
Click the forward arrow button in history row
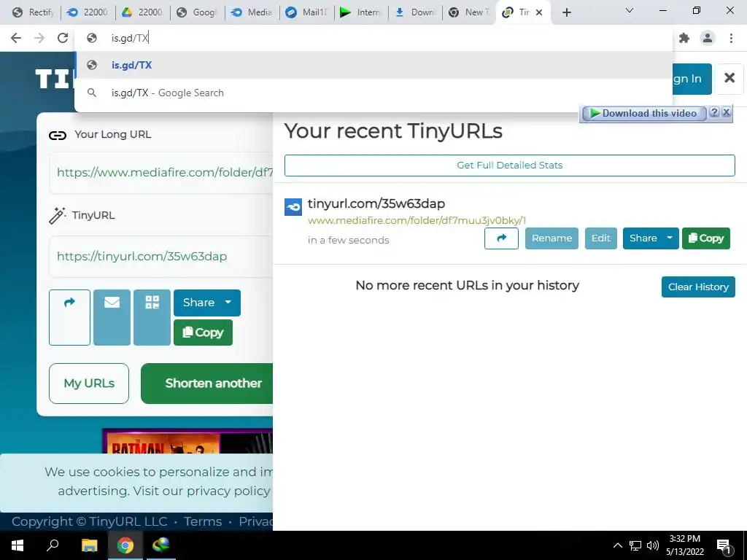(501, 238)
